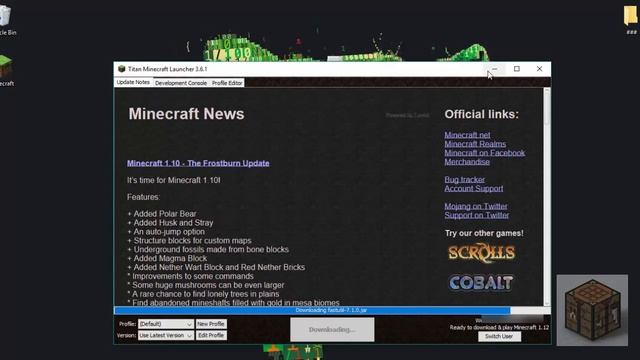Viewport: 640px width, 360px height.
Task: Open the Recycle Bin desktop icon
Action: 6,20
